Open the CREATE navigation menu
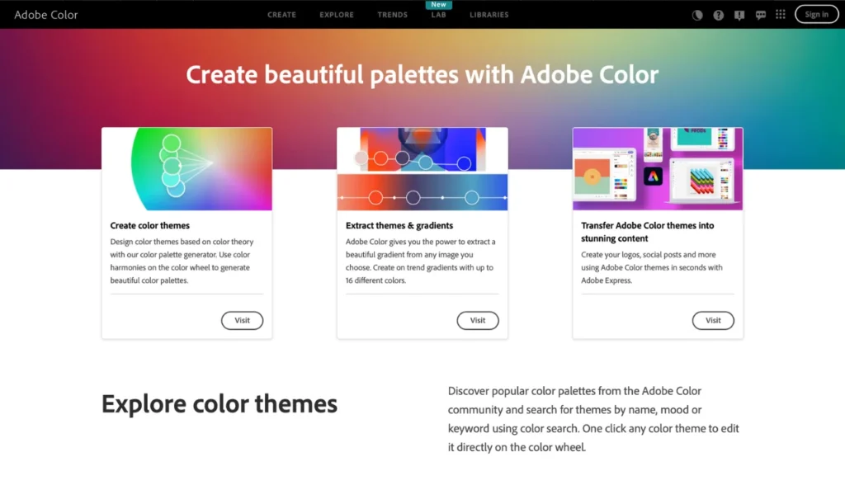Screen dimensions: 845x504 pos(281,14)
